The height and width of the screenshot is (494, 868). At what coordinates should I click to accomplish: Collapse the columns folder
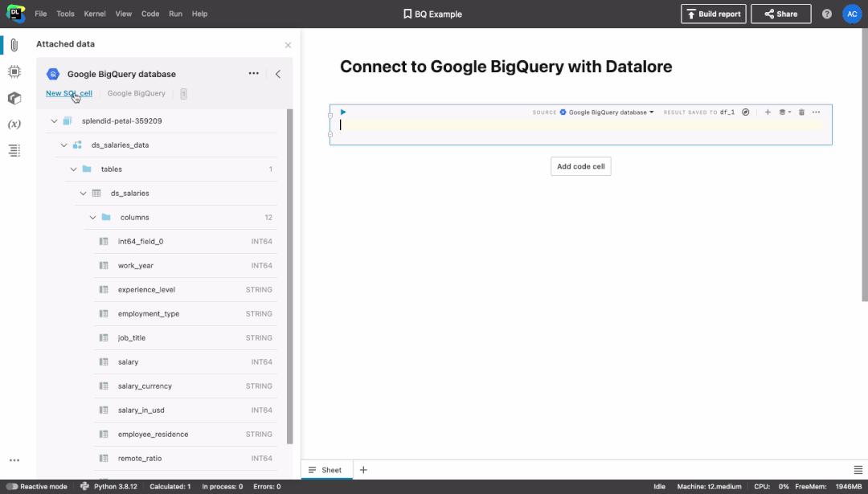pos(93,218)
